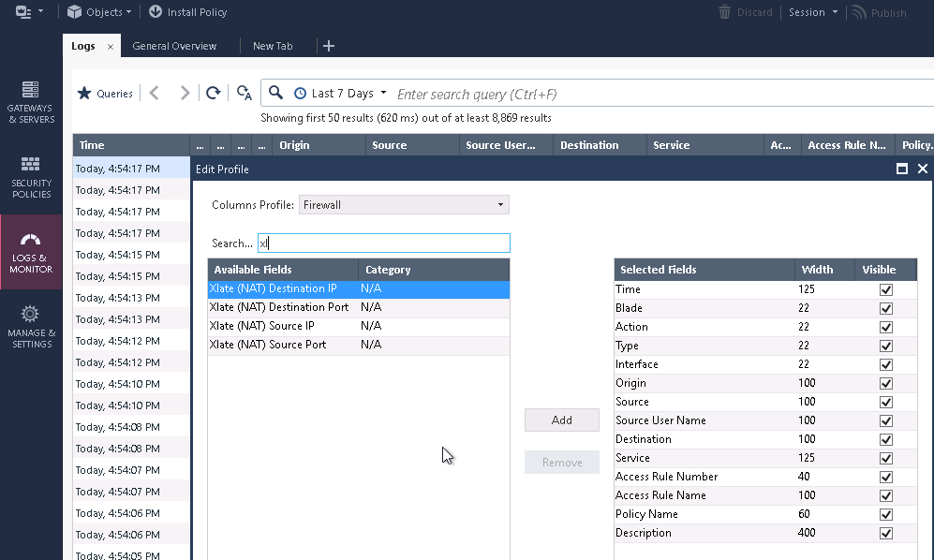
Task: Open Gateways & Servers view
Action: pyautogui.click(x=31, y=102)
